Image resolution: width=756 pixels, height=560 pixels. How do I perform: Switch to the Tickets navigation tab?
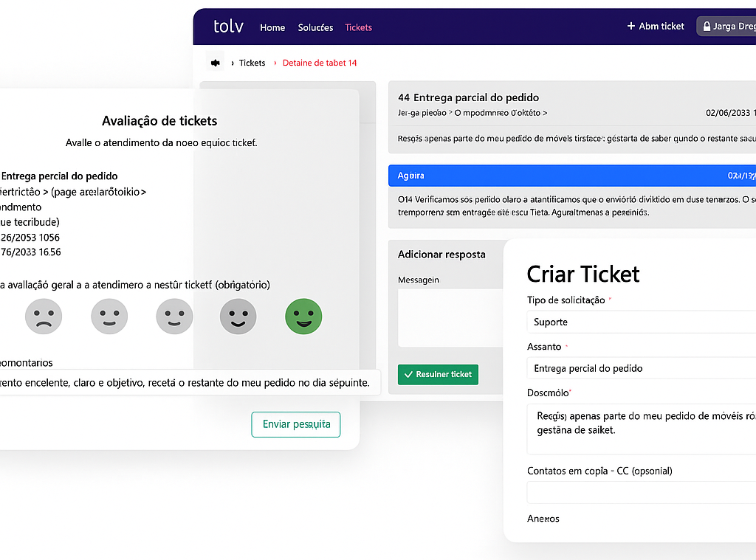click(358, 27)
